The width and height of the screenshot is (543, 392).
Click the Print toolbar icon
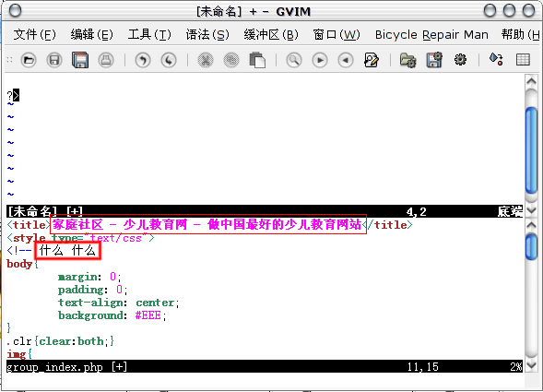(x=106, y=60)
